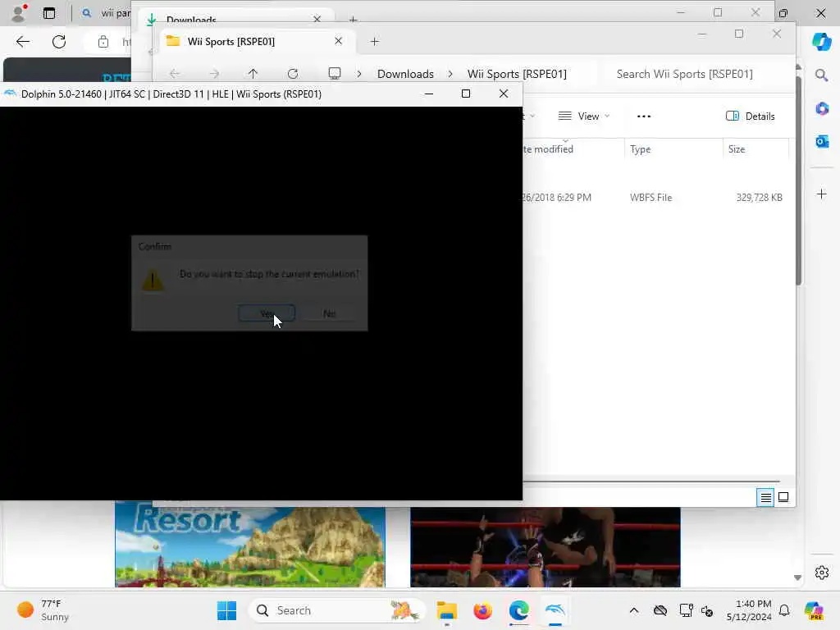The width and height of the screenshot is (840, 630).
Task: Select the wii search tab in Edge
Action: click(107, 13)
